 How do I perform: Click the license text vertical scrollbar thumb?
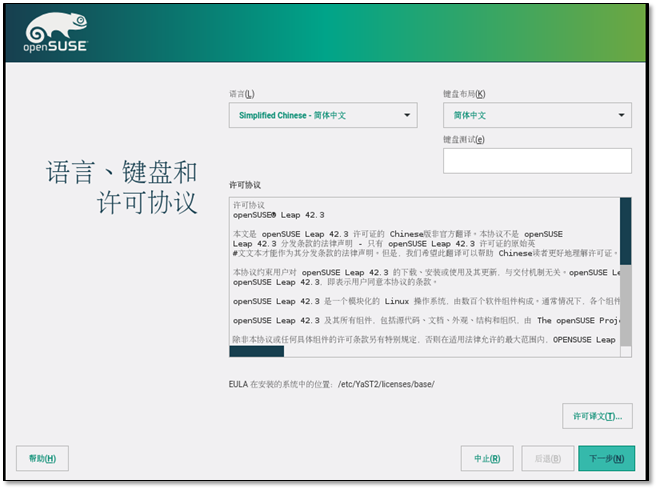625,231
